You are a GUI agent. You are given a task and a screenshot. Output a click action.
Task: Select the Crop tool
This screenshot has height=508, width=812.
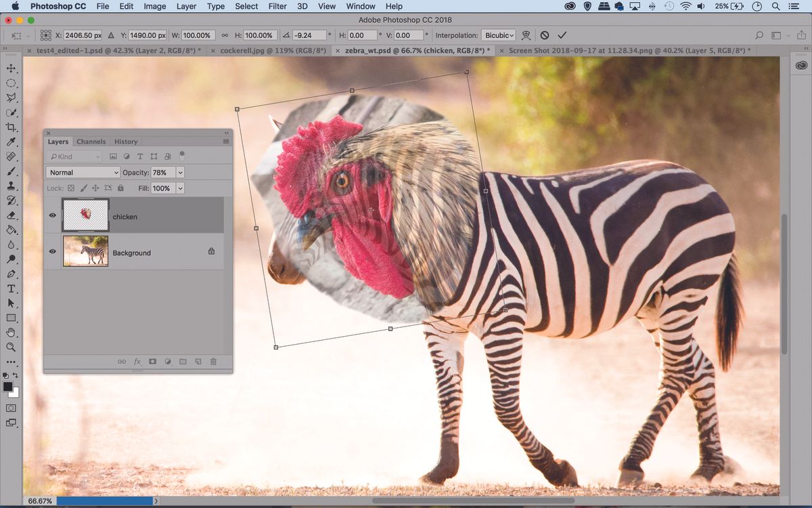tap(10, 127)
